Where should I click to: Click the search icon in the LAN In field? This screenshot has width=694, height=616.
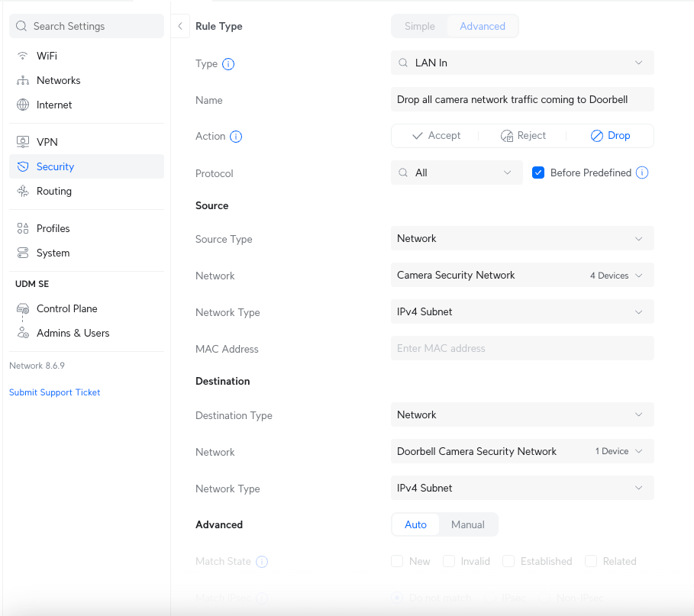[403, 63]
